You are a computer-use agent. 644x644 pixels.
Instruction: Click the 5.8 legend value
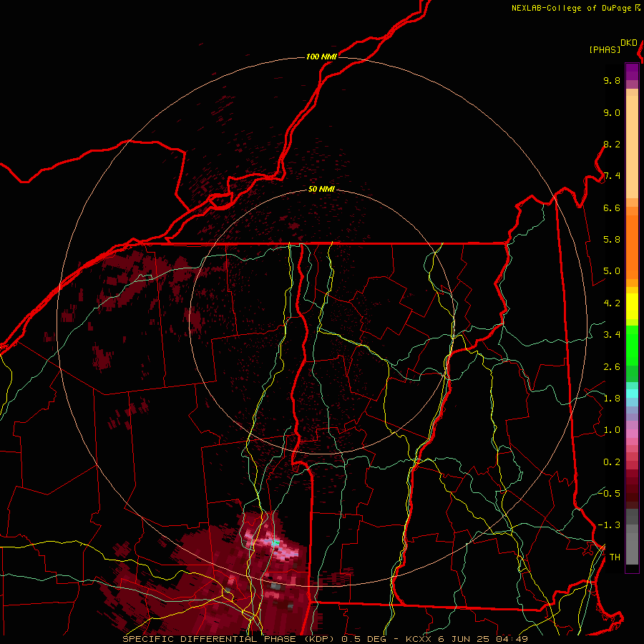point(612,240)
